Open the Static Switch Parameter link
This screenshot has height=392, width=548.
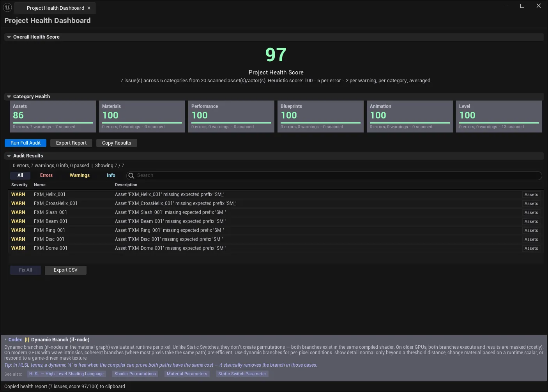(x=242, y=374)
